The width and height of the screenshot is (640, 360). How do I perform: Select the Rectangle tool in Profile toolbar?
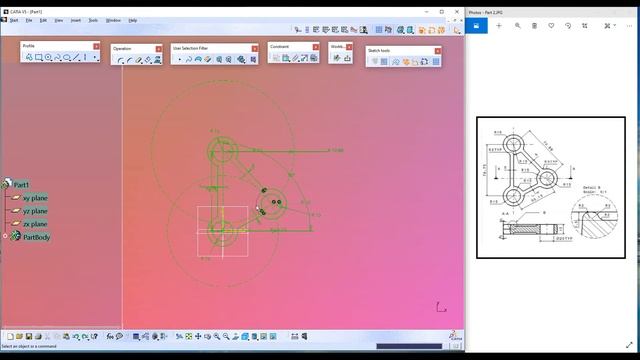tap(38, 58)
